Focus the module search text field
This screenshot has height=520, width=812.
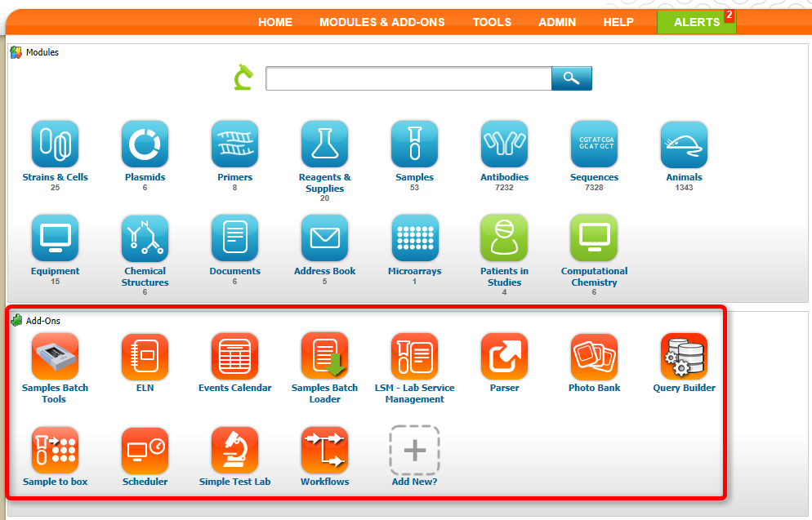[x=408, y=78]
